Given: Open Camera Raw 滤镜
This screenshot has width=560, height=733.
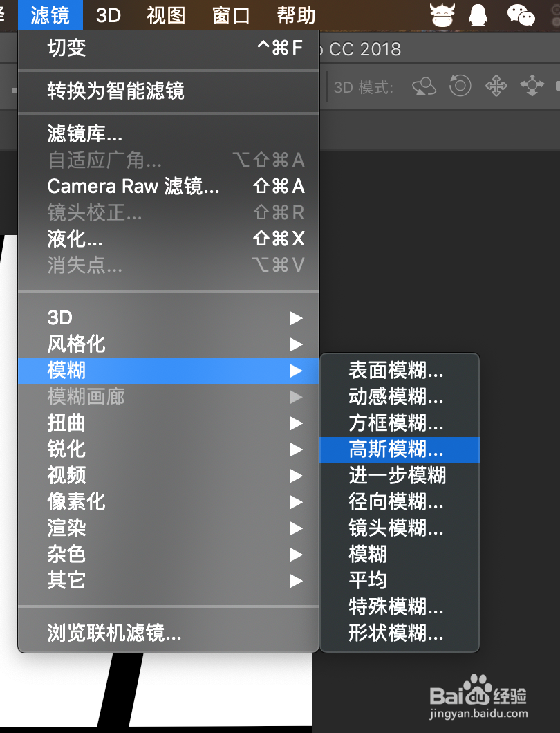Looking at the screenshot, I should [133, 185].
